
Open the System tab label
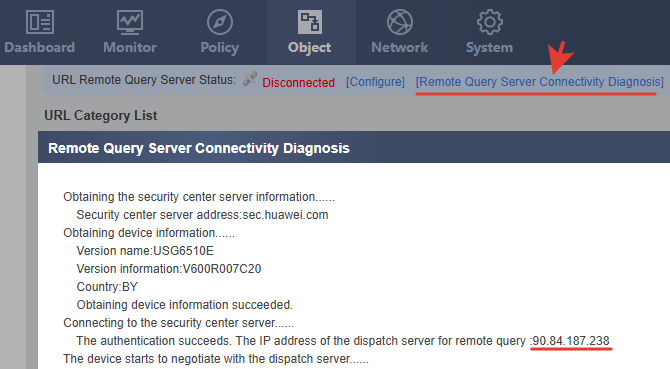click(489, 47)
